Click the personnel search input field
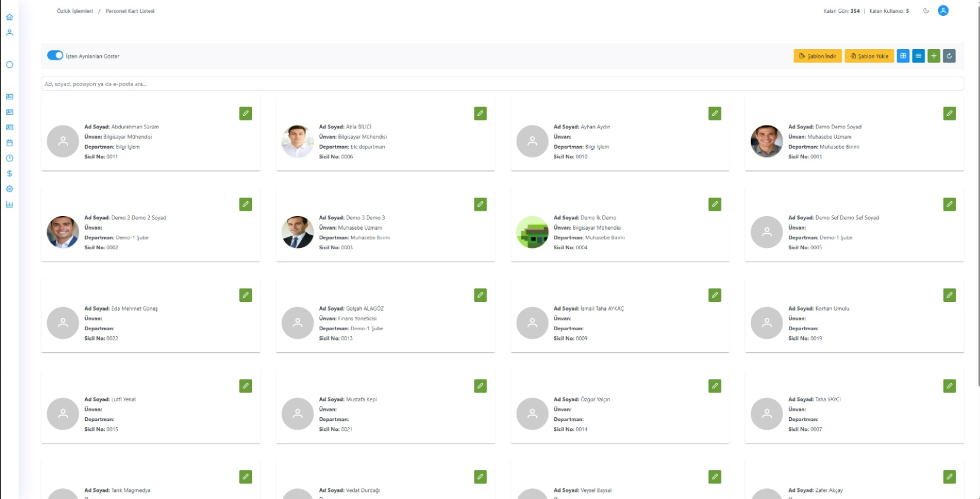Viewport: 980px width, 499px height. (502, 84)
